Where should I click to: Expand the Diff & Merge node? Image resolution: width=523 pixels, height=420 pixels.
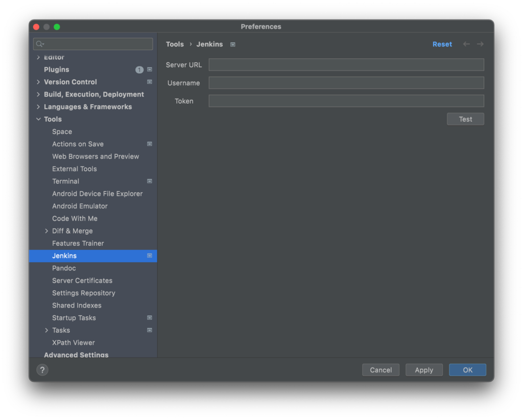click(46, 231)
